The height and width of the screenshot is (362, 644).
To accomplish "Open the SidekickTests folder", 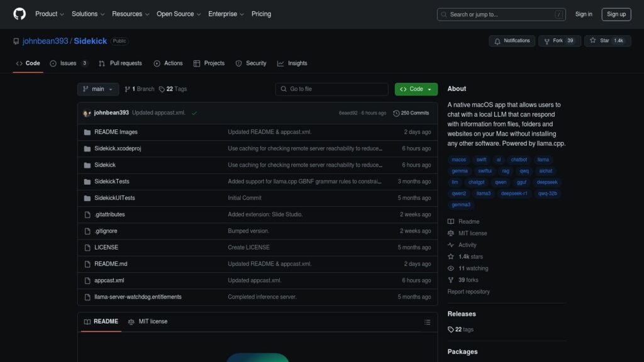I will tap(112, 182).
